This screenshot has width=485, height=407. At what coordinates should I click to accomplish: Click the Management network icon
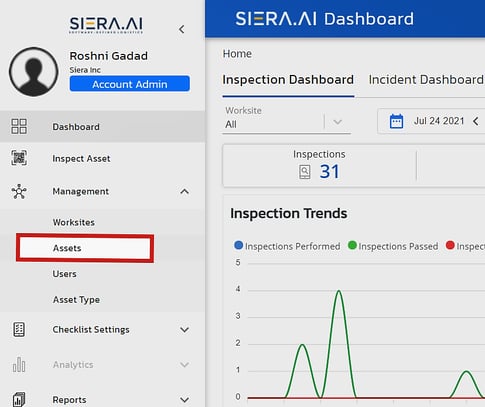pos(19,191)
